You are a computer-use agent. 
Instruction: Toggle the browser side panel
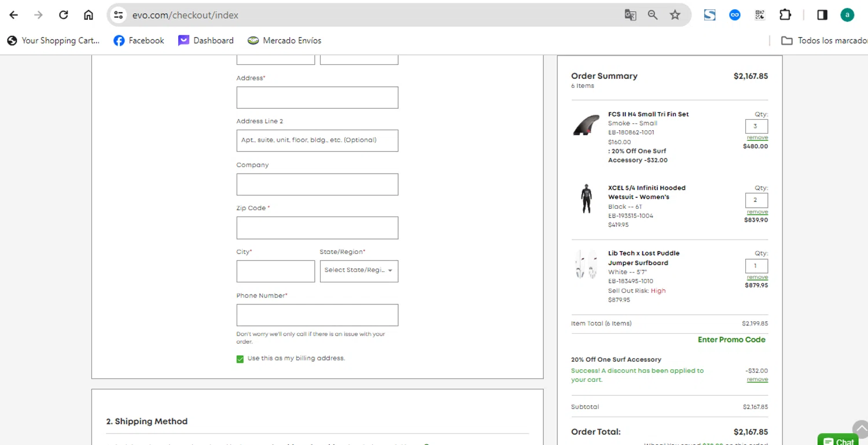[x=822, y=15]
